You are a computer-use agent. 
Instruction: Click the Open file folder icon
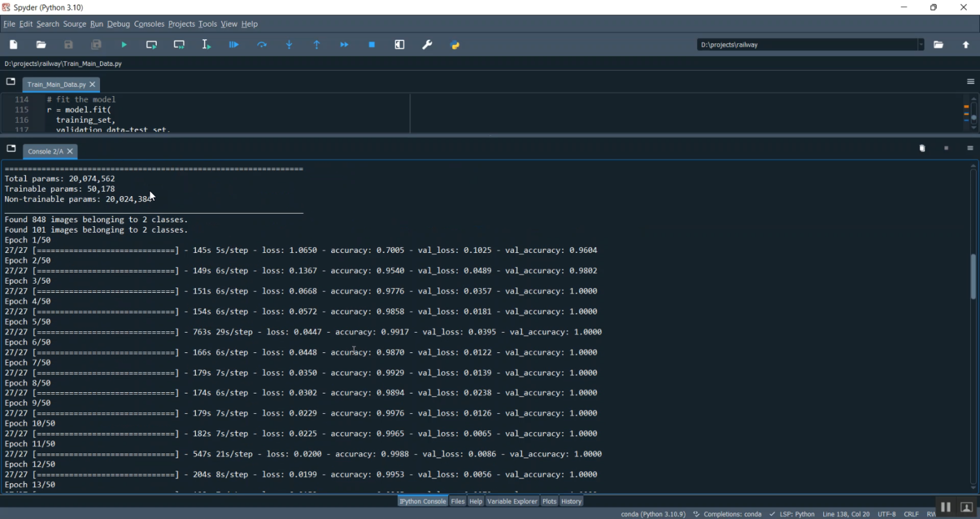[x=41, y=45]
